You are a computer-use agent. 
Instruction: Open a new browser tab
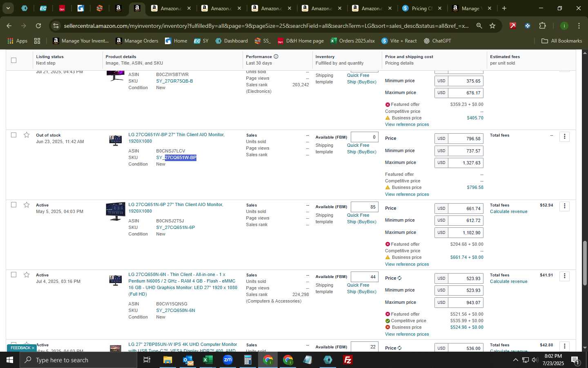click(x=504, y=8)
